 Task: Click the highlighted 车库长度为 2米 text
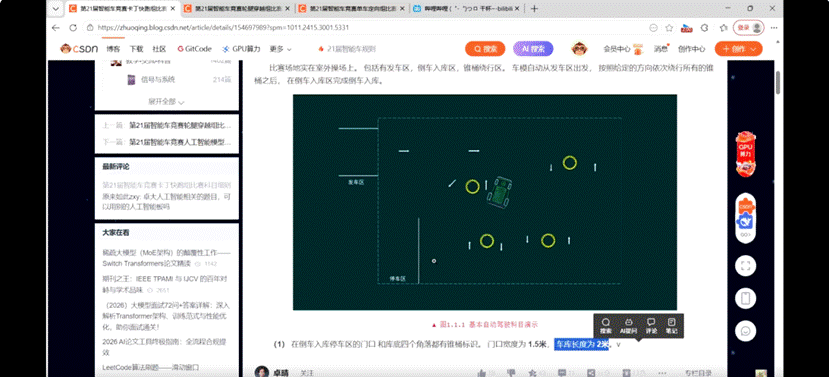582,344
